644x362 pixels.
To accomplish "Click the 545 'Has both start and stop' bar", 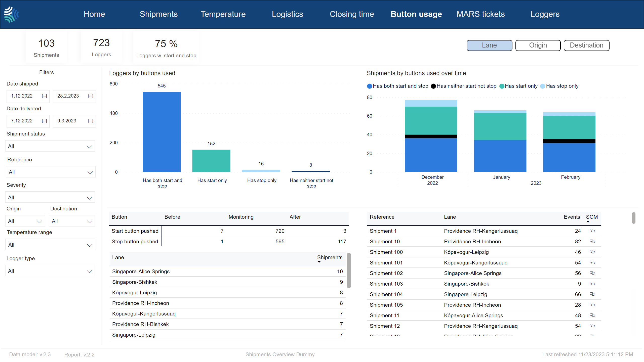I will coord(162,132).
